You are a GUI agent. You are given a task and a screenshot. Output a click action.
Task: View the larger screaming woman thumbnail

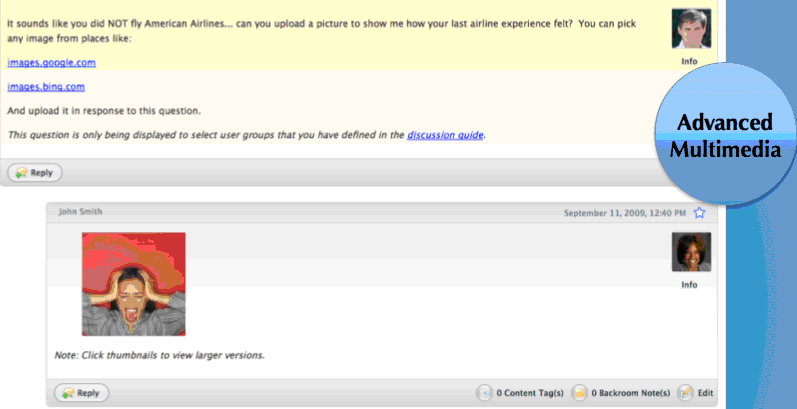click(x=134, y=284)
